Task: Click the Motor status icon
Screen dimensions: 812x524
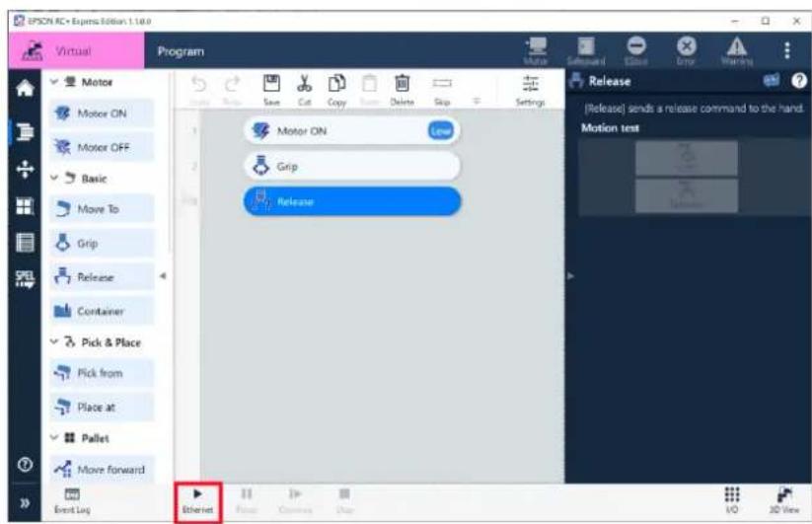Action: point(536,50)
